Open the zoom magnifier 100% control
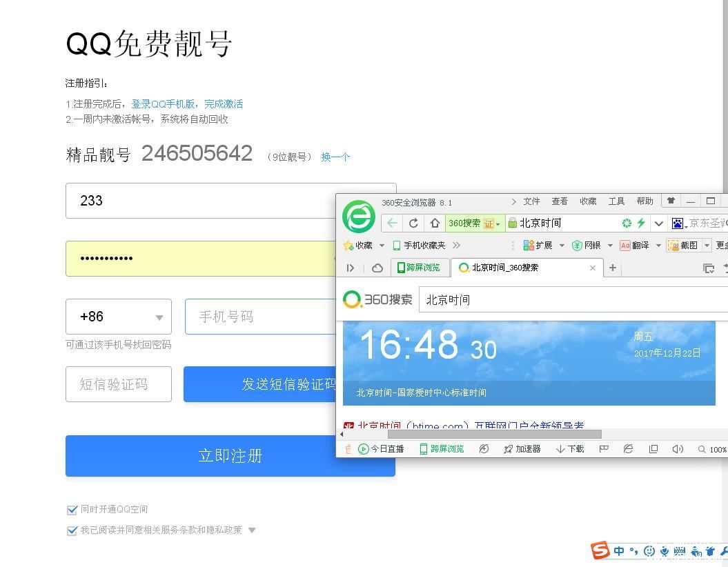 pos(712,449)
